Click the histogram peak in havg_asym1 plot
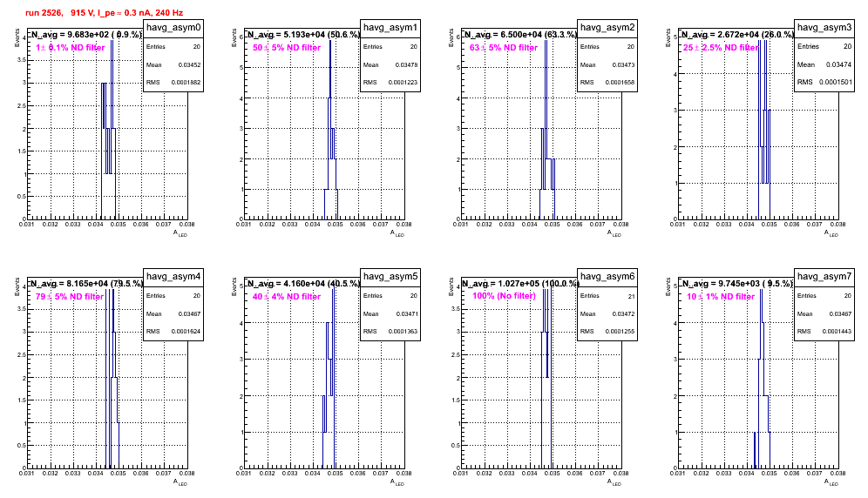The image size is (868, 498). (x=330, y=69)
